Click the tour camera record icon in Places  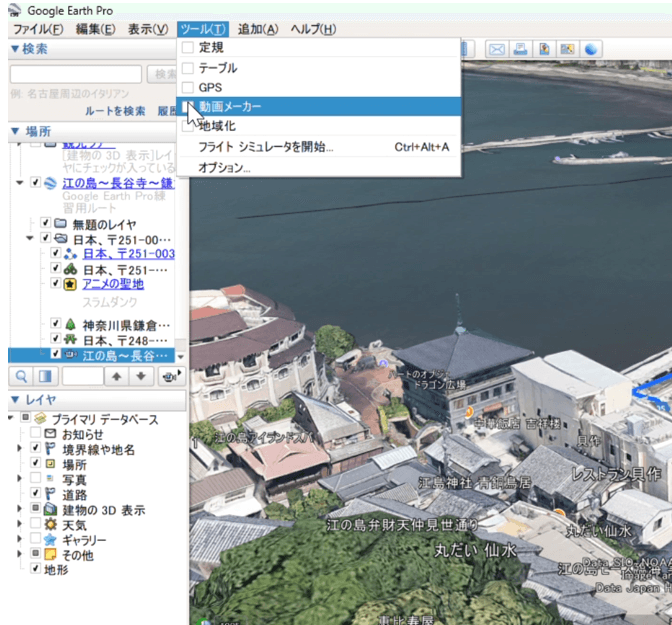[x=168, y=376]
